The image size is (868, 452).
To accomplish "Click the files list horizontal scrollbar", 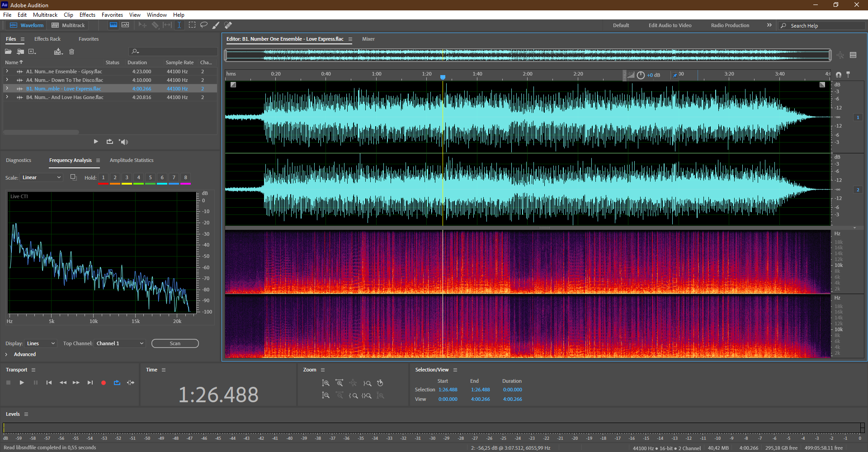I will coord(41,132).
